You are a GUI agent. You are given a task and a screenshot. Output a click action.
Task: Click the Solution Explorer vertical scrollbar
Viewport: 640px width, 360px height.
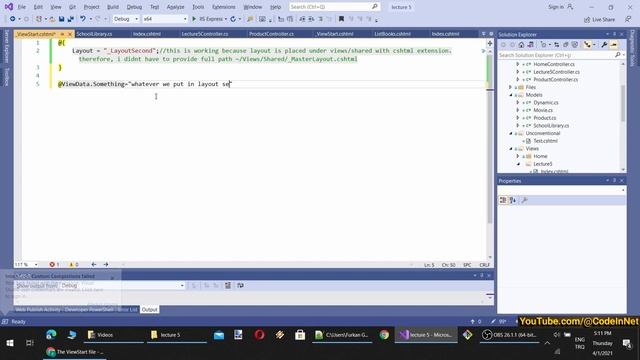(x=623, y=104)
